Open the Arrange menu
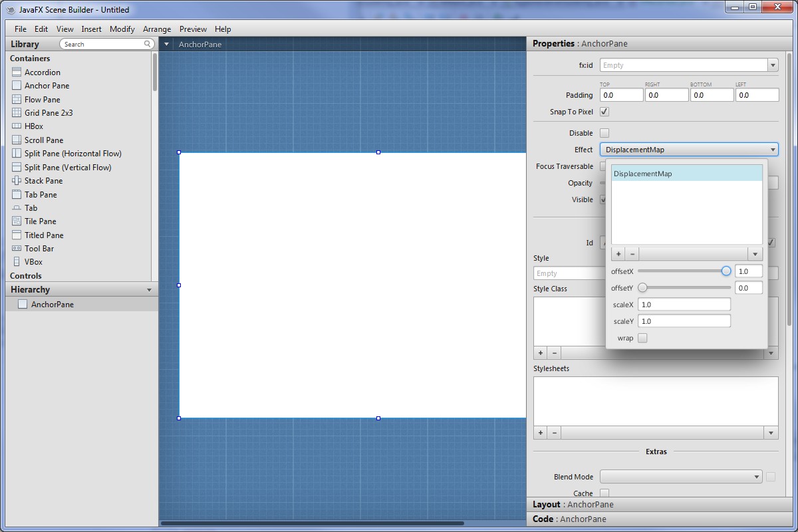The image size is (798, 532). coord(157,29)
